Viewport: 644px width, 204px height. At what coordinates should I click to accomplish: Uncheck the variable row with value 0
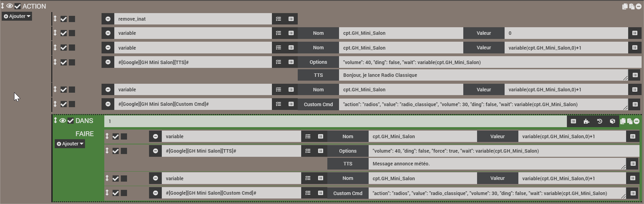[64, 33]
